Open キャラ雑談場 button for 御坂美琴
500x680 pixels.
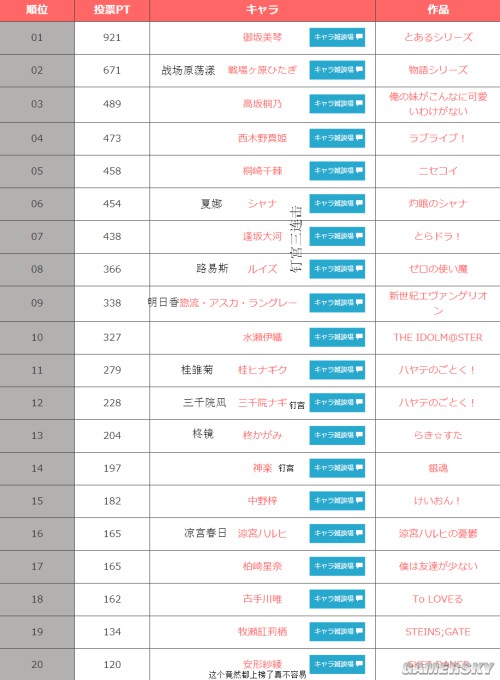pos(337,37)
